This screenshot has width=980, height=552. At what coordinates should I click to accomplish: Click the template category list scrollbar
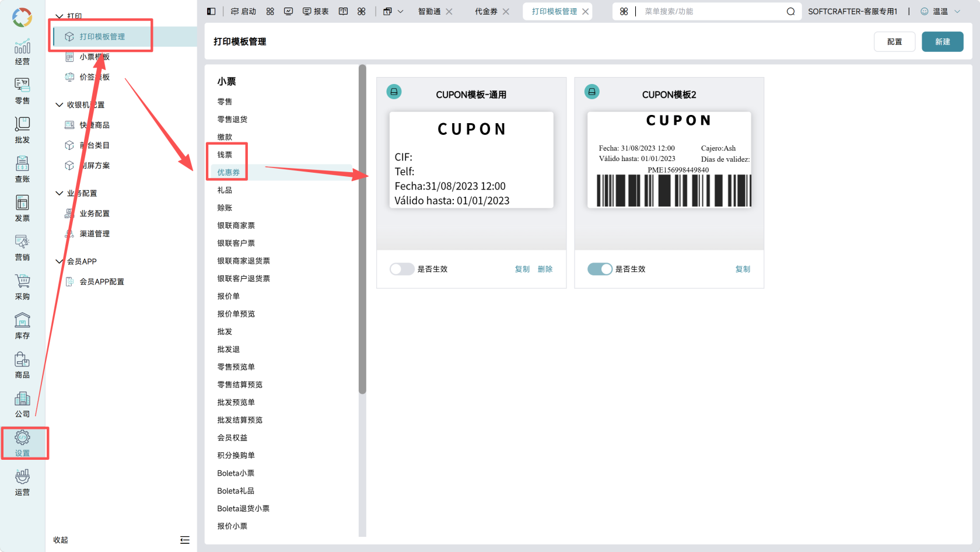click(362, 229)
